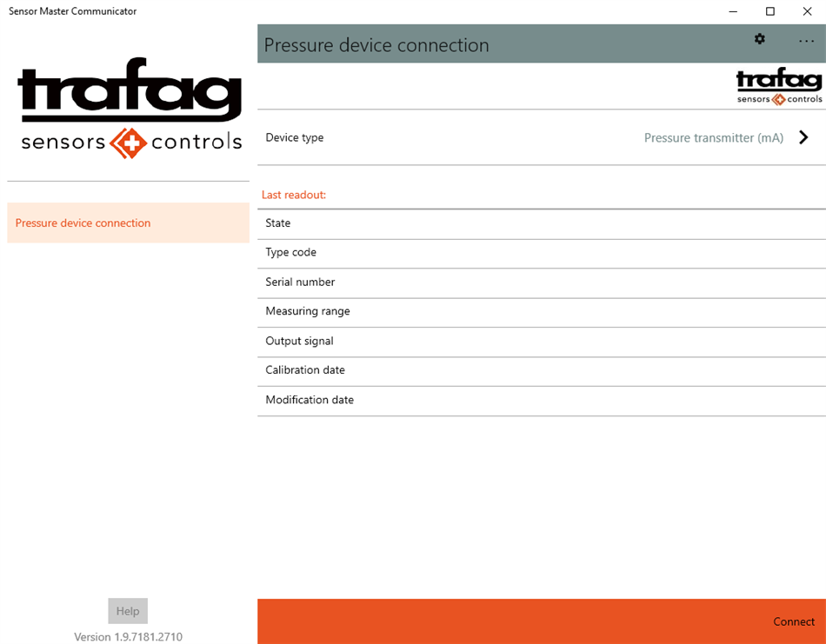Screen dimensions: 826x644
Task: Open the Help button
Action: (x=128, y=611)
